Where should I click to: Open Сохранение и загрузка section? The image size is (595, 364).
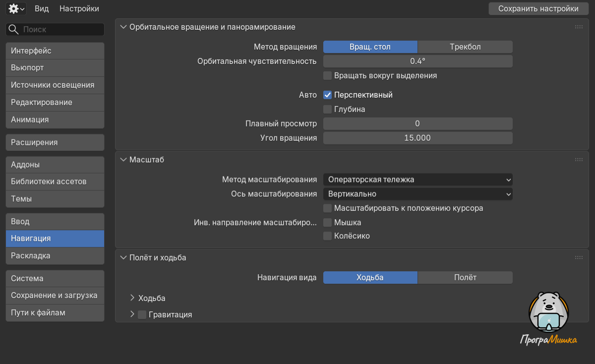pos(55,295)
